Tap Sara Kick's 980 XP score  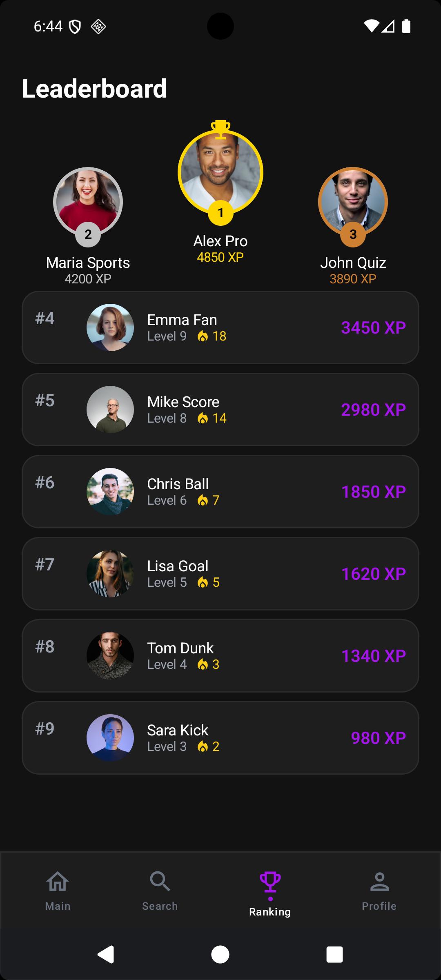pyautogui.click(x=378, y=738)
